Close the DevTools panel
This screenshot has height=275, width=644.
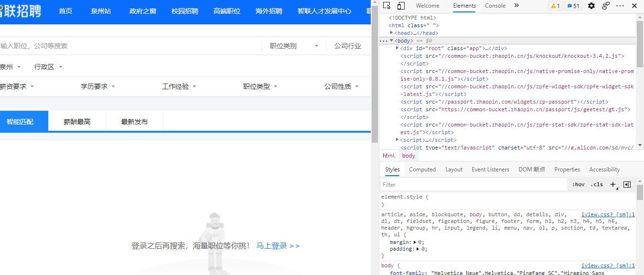[634, 6]
